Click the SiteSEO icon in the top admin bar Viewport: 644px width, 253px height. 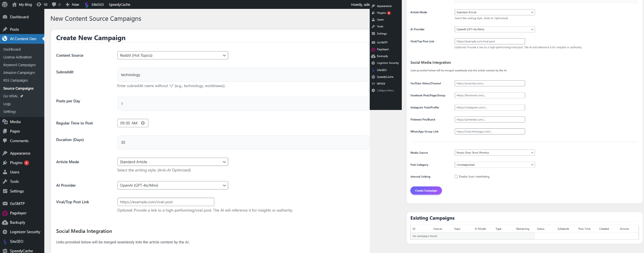(87, 5)
